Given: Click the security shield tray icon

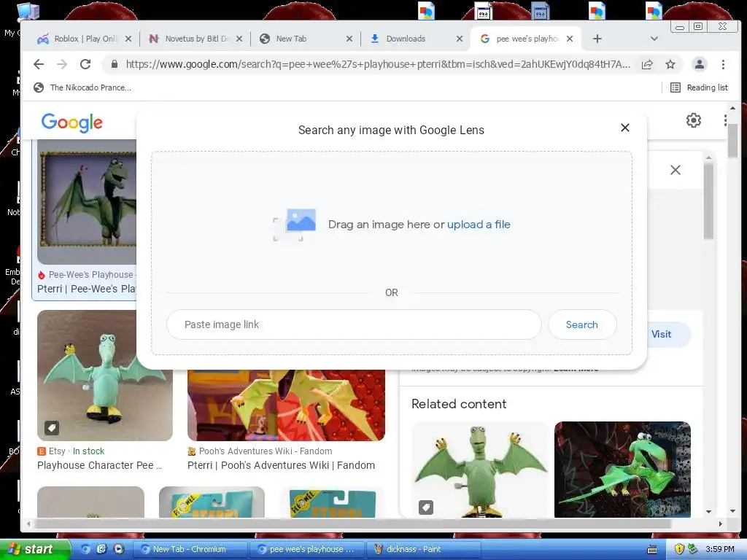Looking at the screenshot, I should [679, 549].
